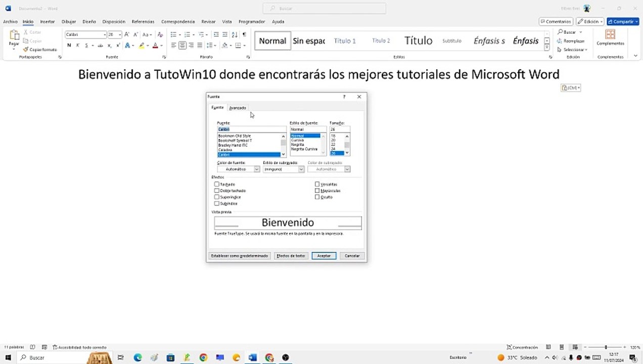Screen dimensions: 643x364
Task: Open the Insertar ribbon tab
Action: point(48,22)
